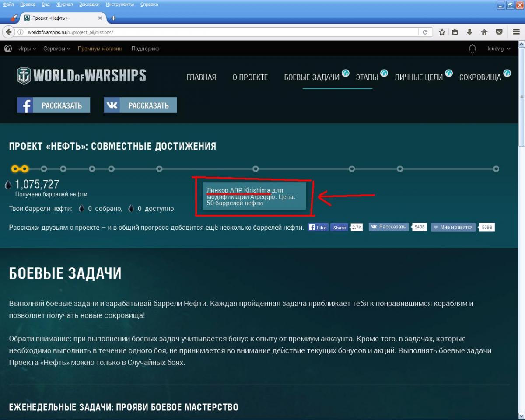Bookmark this page with the star icon
Screen dimensions: 525x420
[442, 32]
